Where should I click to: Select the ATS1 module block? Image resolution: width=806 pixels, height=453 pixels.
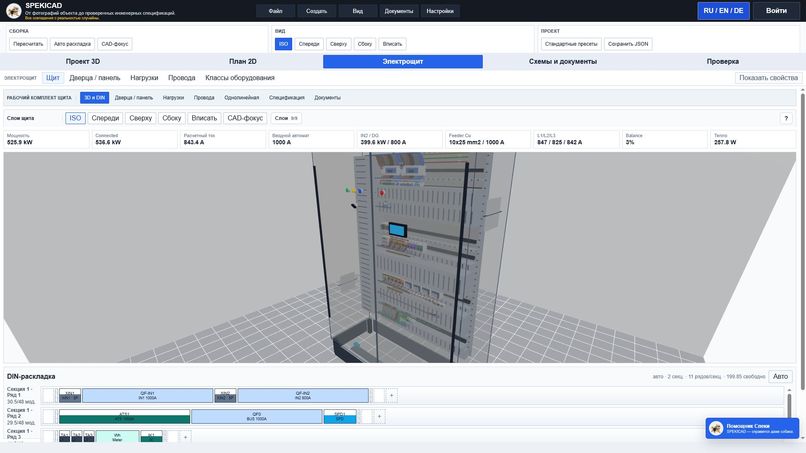(x=124, y=416)
